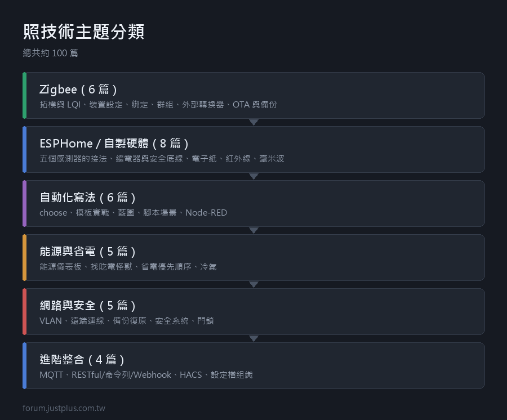The height and width of the screenshot is (420, 507).
Task: Click the orange color bar on the 能源與省電 card
Action: point(25,257)
